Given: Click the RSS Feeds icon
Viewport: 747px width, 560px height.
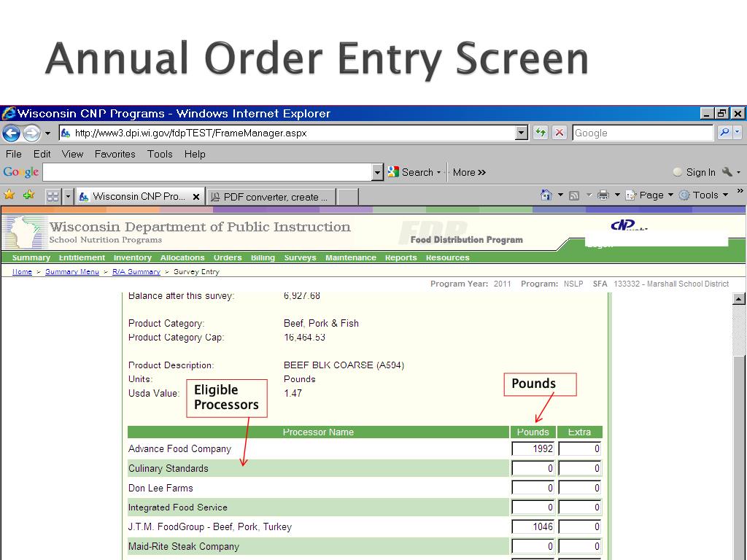Looking at the screenshot, I should click(574, 195).
